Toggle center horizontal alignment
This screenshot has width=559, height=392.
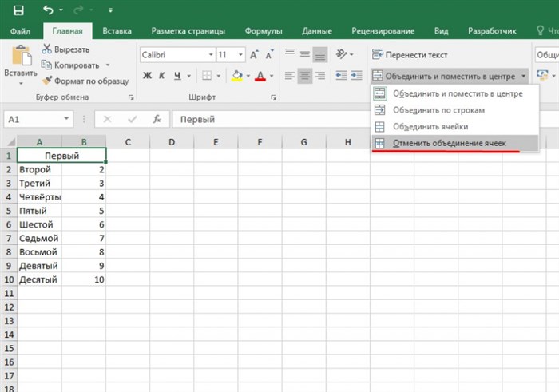(x=305, y=76)
